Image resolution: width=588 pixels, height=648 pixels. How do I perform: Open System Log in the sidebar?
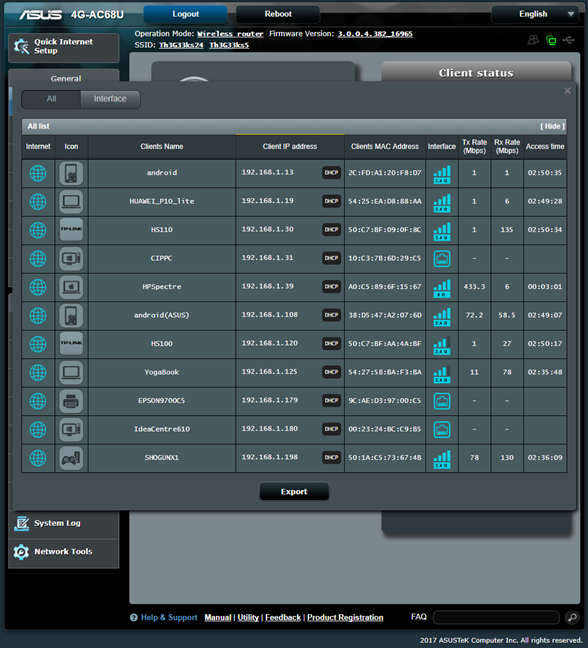pyautogui.click(x=64, y=523)
